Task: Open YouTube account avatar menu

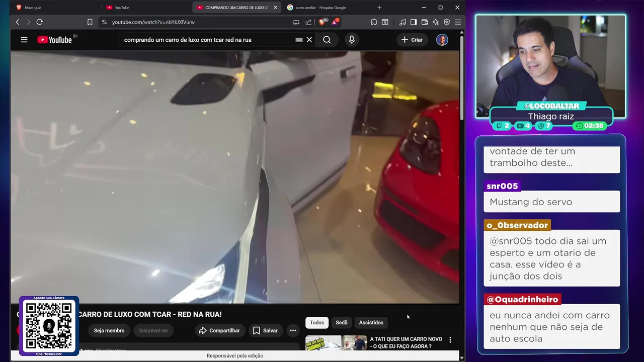Action: (442, 40)
